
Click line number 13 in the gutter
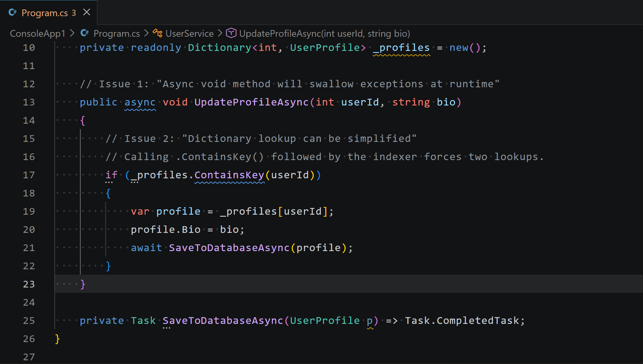coord(29,102)
